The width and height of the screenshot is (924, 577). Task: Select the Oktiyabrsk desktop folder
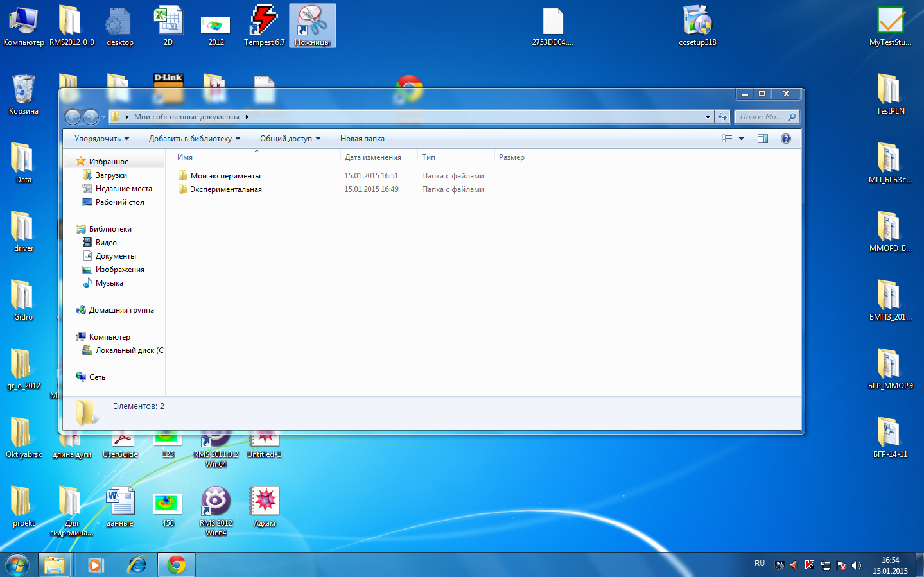[x=24, y=438]
